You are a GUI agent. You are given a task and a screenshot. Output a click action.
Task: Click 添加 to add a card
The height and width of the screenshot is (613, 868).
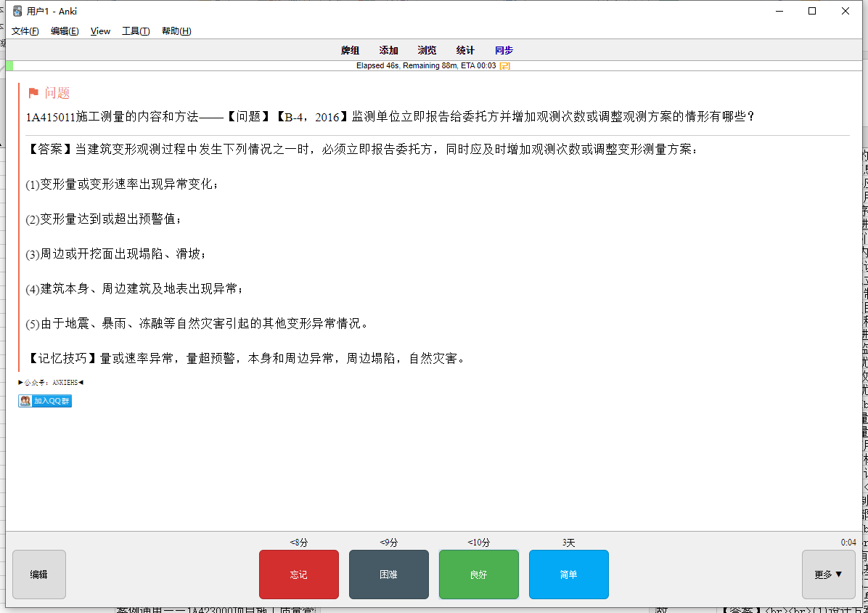388,50
